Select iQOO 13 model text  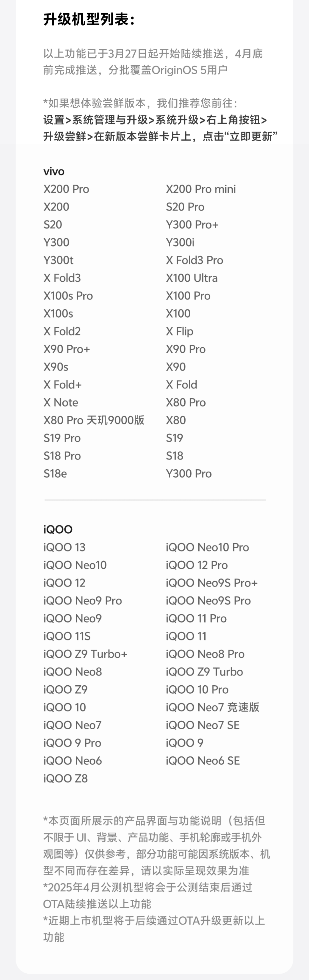click(x=64, y=547)
